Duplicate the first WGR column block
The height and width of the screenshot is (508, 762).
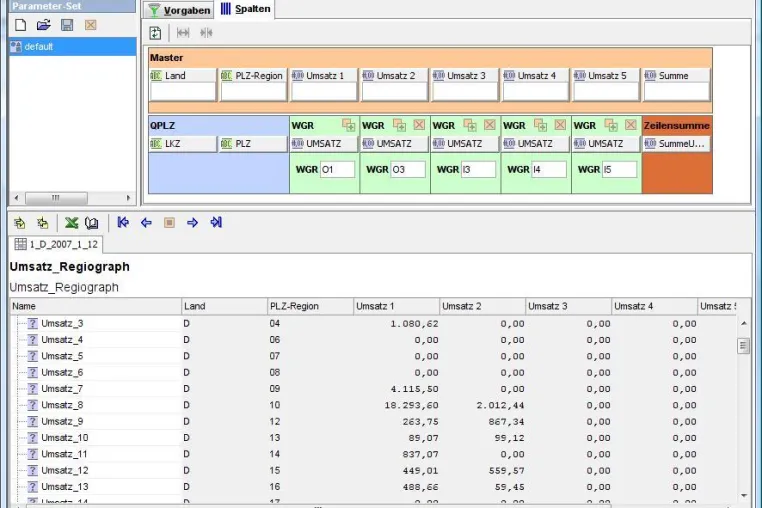click(x=348, y=125)
